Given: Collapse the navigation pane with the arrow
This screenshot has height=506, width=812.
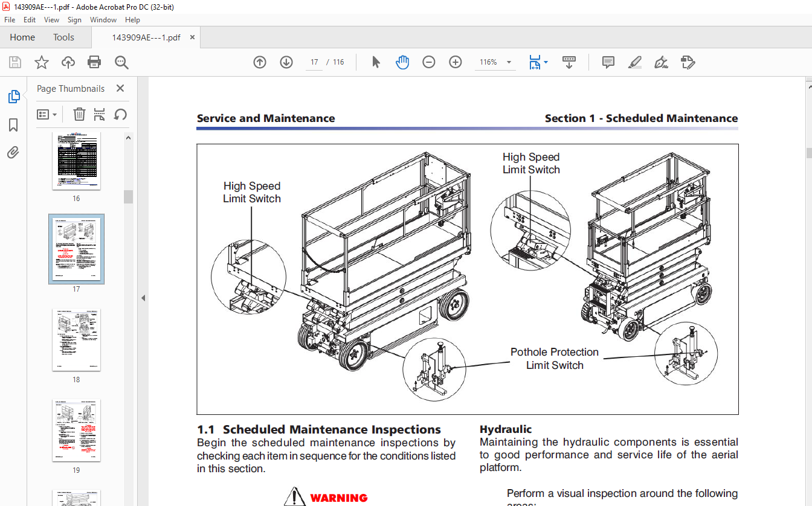Looking at the screenshot, I should pyautogui.click(x=143, y=298).
